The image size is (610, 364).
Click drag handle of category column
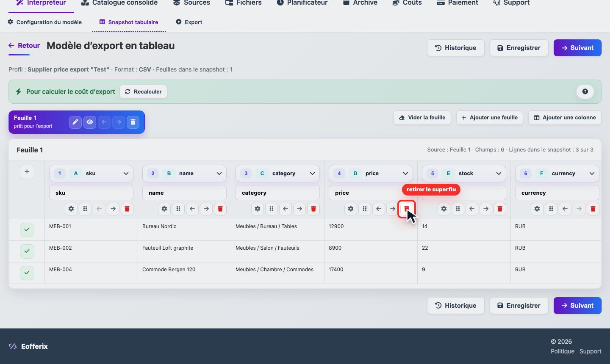click(x=272, y=209)
